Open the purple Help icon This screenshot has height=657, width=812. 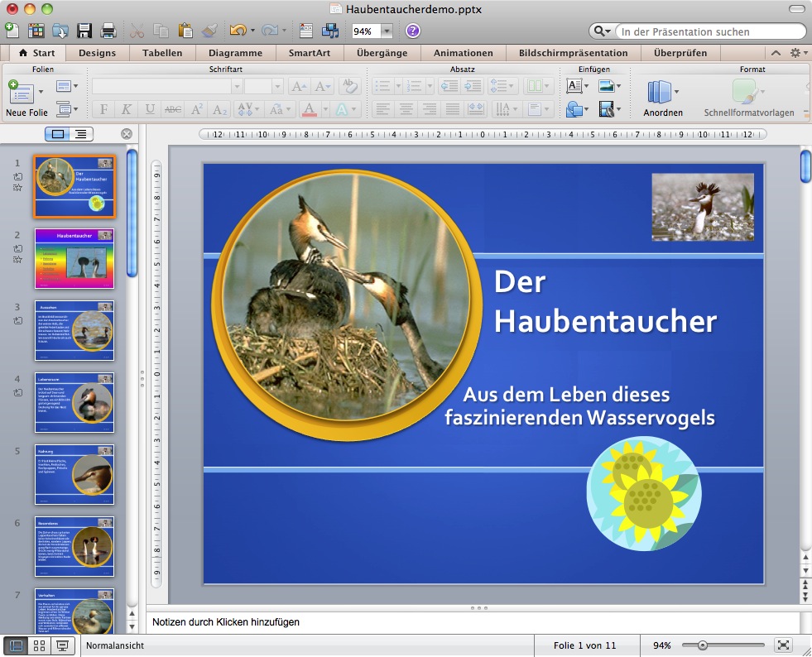pyautogui.click(x=412, y=31)
